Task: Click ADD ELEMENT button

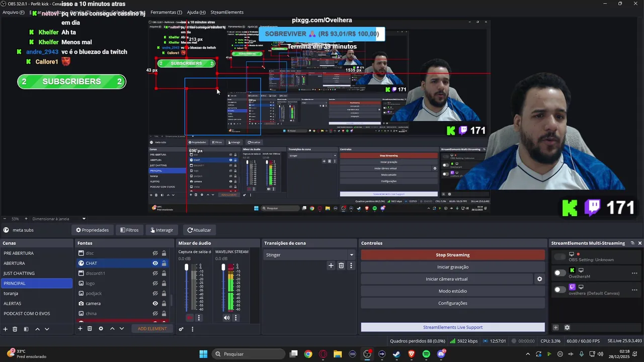Action: [152, 329]
